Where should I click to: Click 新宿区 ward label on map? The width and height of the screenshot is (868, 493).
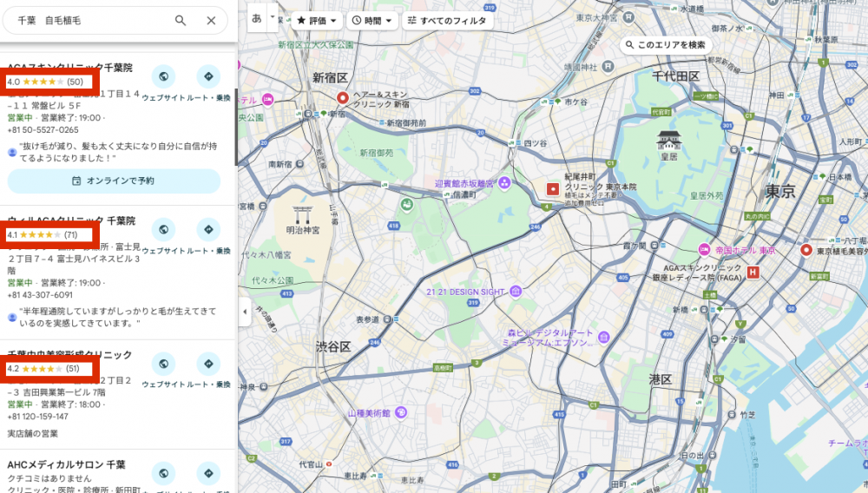pos(330,78)
